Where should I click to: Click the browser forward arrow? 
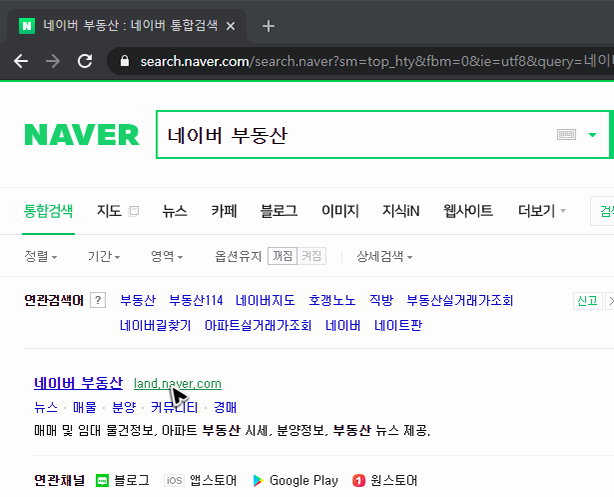point(52,61)
